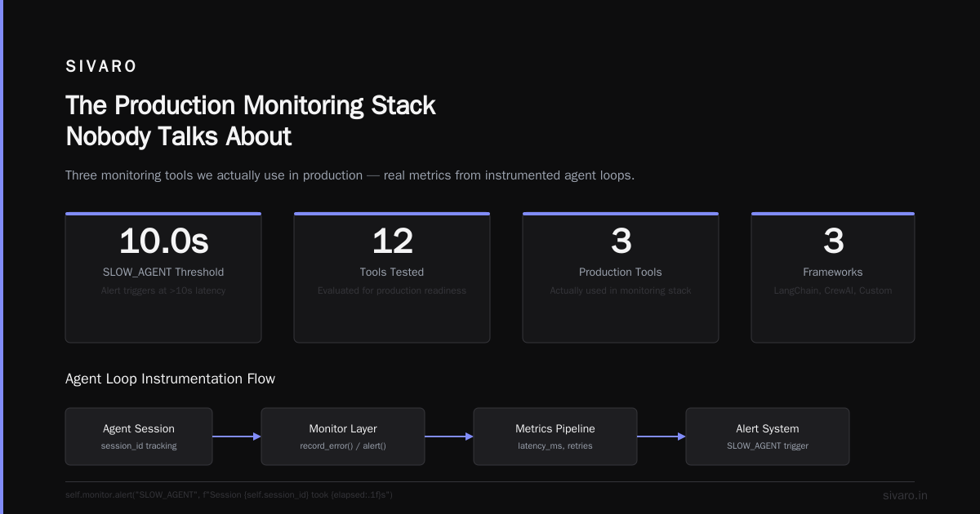980x514 pixels.
Task: Select the 'Metrics Pipeline' flow box
Action: coord(555,436)
